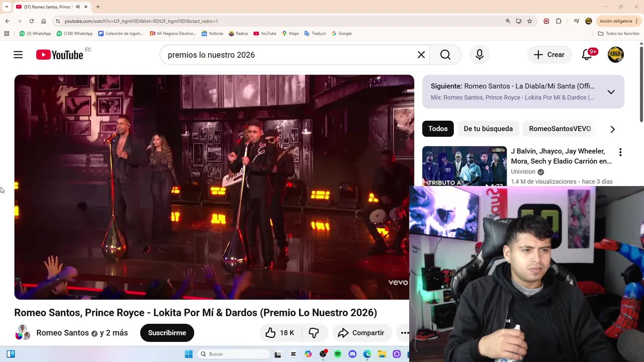The image size is (644, 362).
Task: Clear the YouTube search query
Action: click(x=421, y=55)
